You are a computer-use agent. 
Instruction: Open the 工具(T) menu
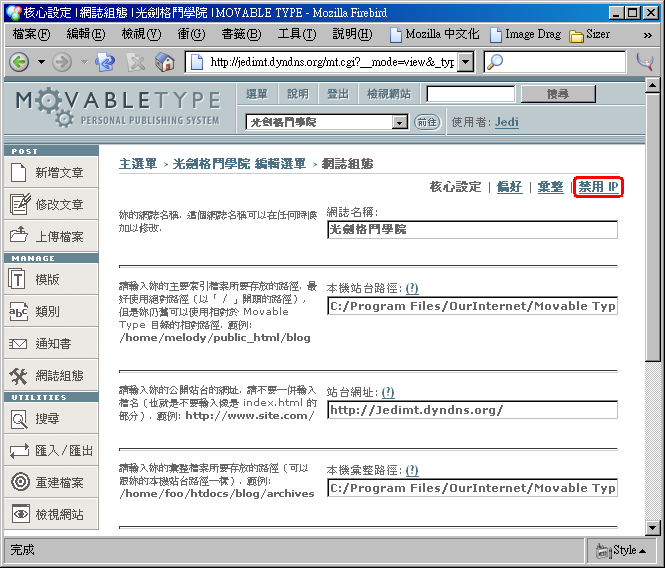click(x=297, y=34)
